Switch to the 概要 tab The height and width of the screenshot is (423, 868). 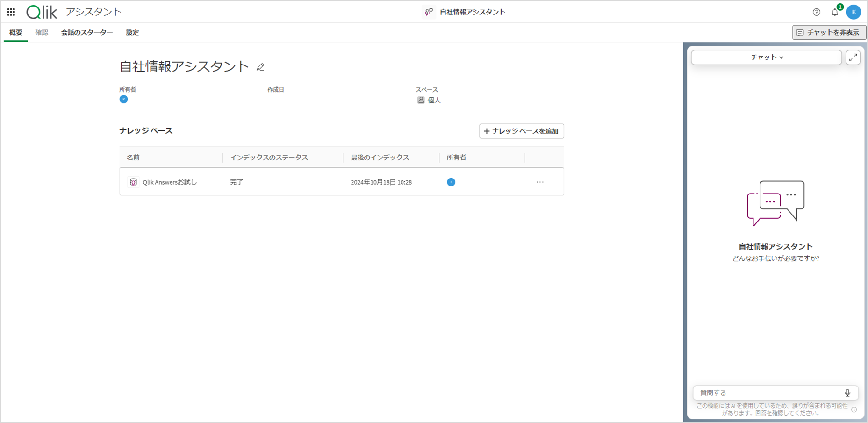coord(16,32)
